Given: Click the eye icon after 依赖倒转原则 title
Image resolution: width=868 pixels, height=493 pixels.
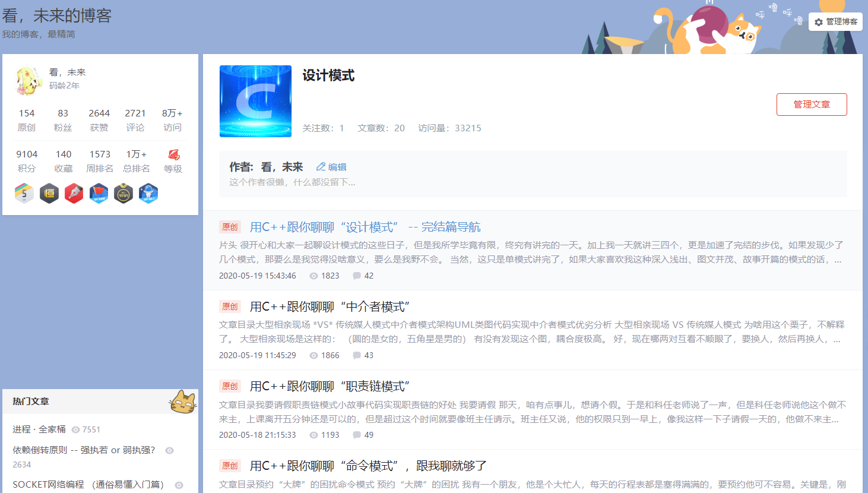Looking at the screenshot, I should [169, 450].
